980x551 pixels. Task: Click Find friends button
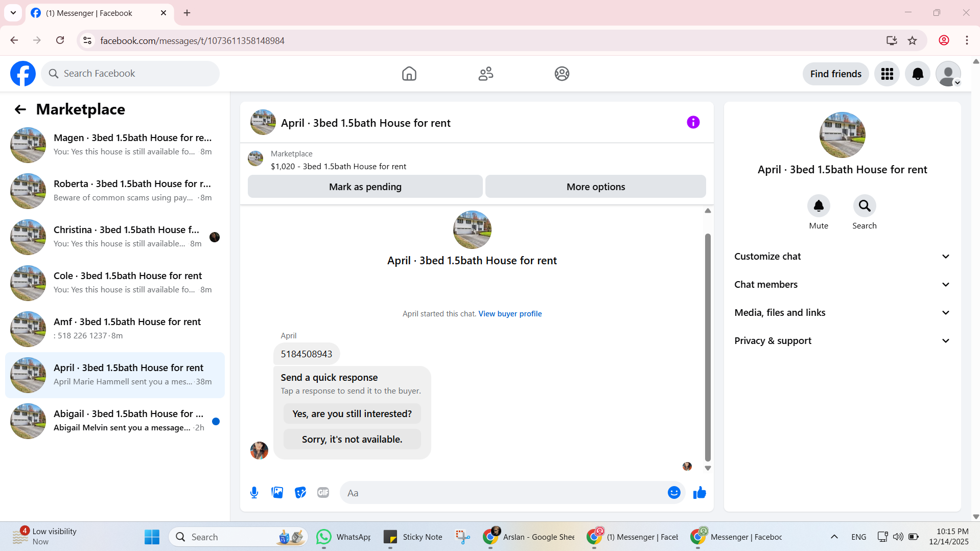coord(836,74)
